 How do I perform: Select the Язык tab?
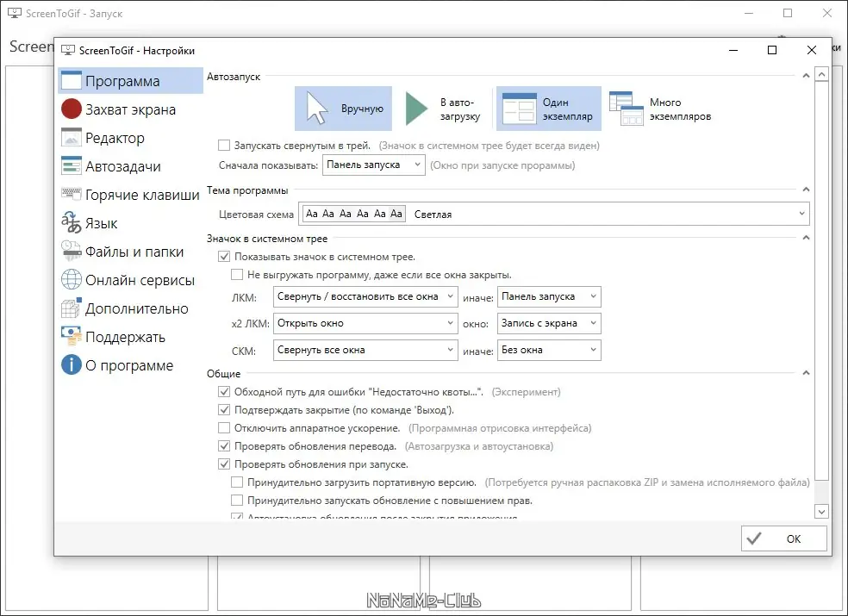(x=130, y=223)
